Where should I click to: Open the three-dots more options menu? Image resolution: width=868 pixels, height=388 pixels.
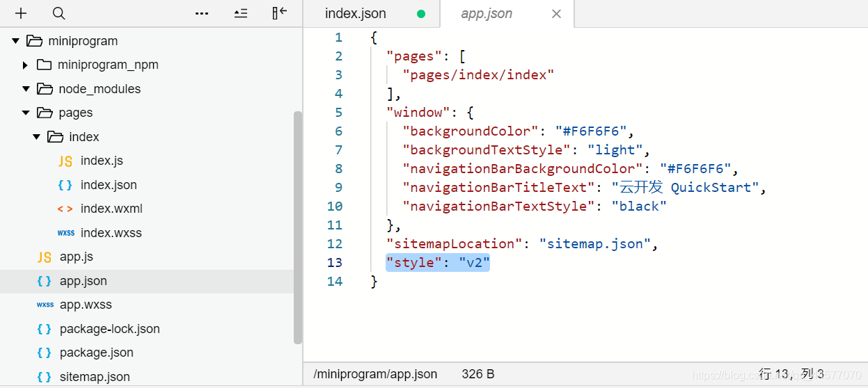click(202, 13)
